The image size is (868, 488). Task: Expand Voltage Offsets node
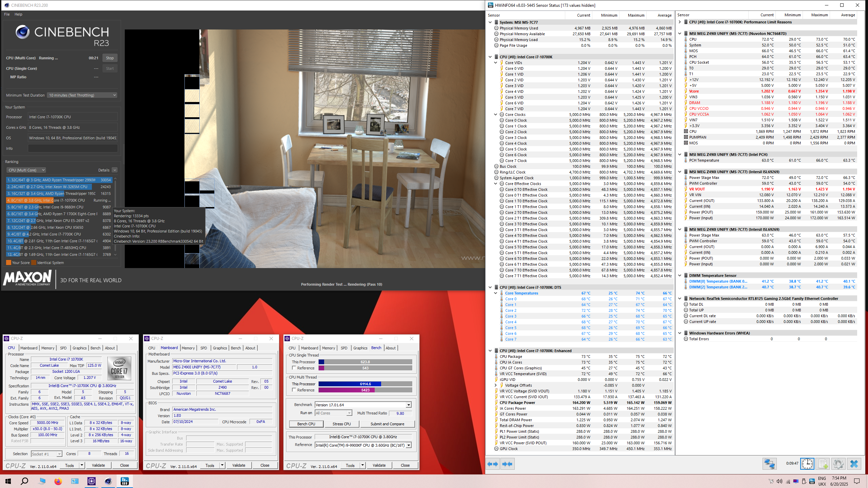[496, 385]
